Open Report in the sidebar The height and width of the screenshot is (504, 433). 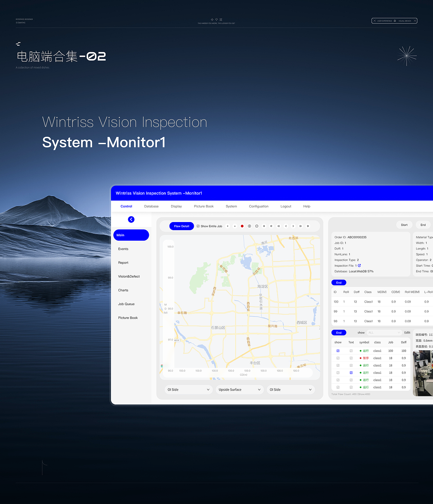(123, 263)
